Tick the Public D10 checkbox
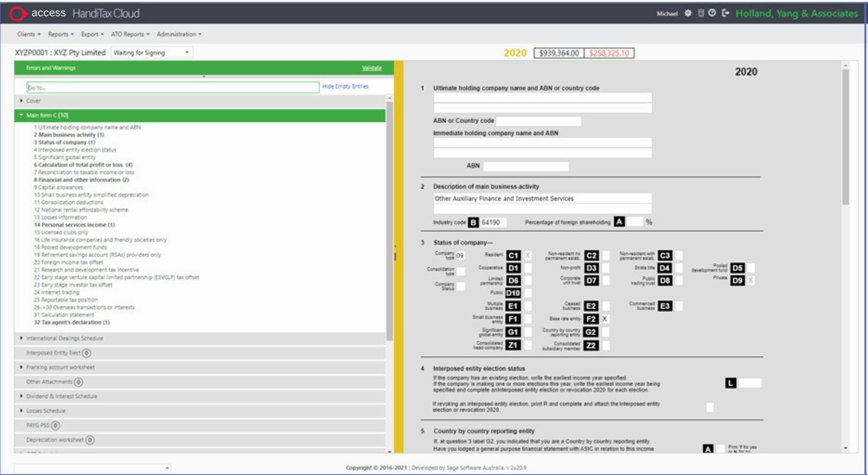This screenshot has width=868, height=475. click(528, 293)
